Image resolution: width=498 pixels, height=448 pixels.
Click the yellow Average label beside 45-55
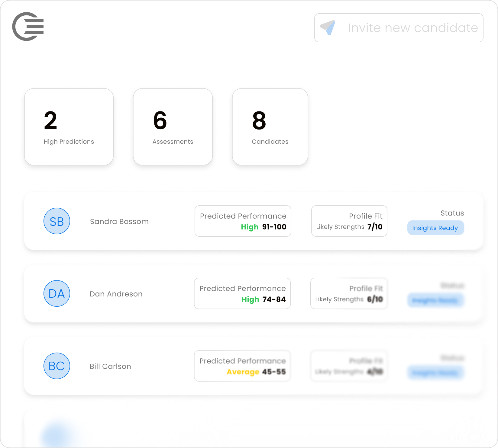[243, 372]
